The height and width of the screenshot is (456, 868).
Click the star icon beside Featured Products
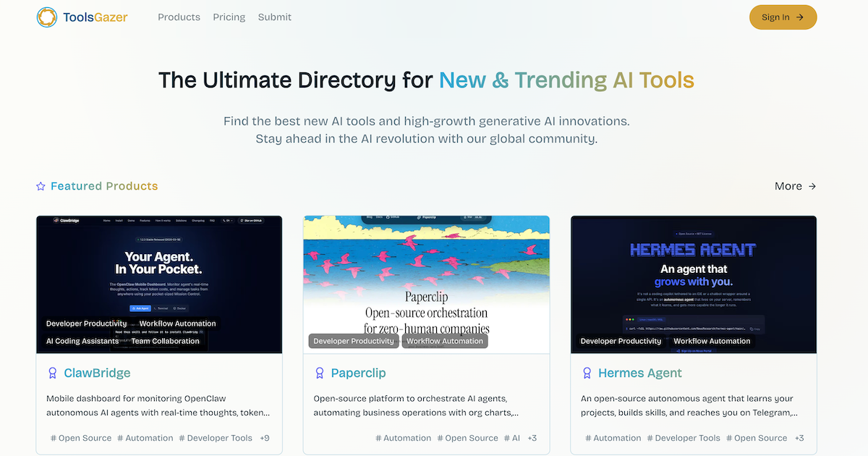tap(41, 187)
